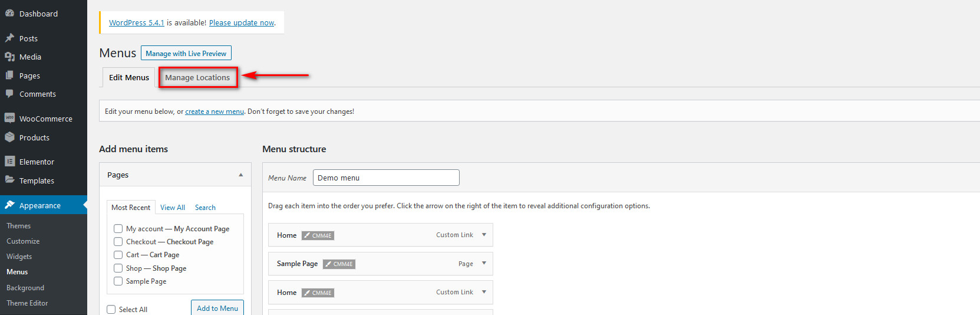Tick the Checkout page checkbox
Screen dimensions: 980x315
coord(118,241)
